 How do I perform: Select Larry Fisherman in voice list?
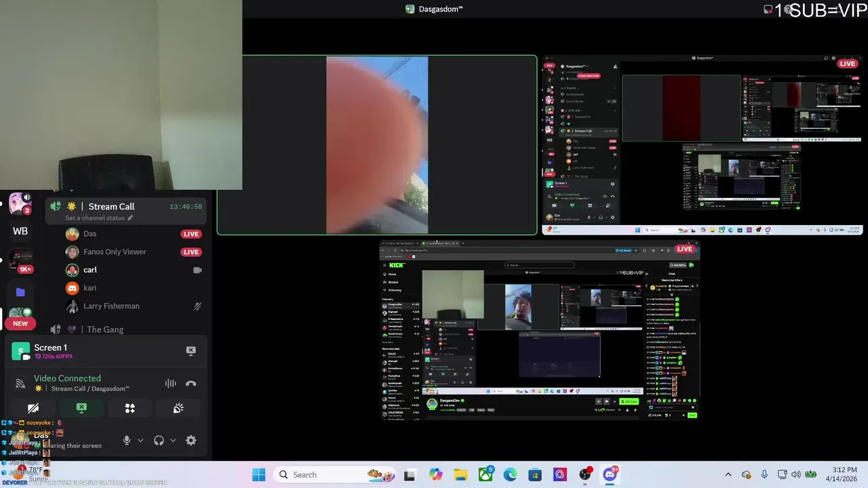[111, 306]
